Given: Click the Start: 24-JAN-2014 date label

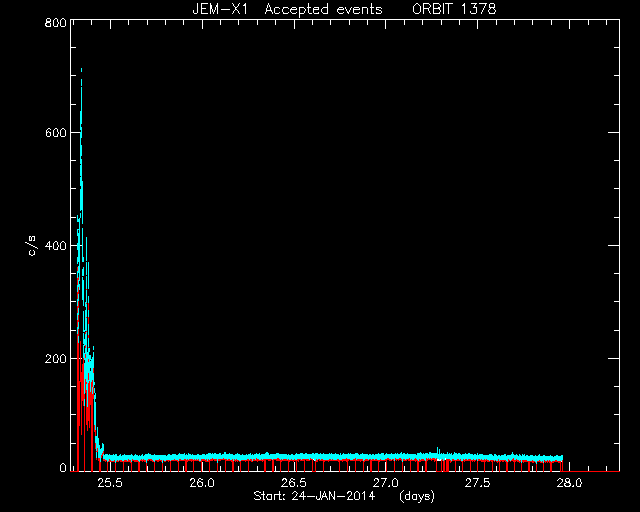Looking at the screenshot, I should (314, 496).
